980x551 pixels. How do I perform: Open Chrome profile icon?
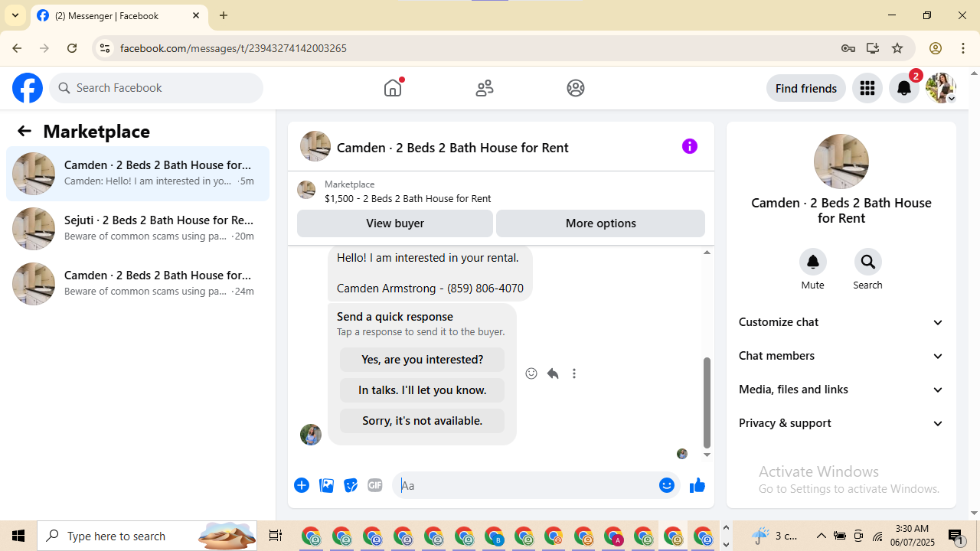tap(936, 48)
